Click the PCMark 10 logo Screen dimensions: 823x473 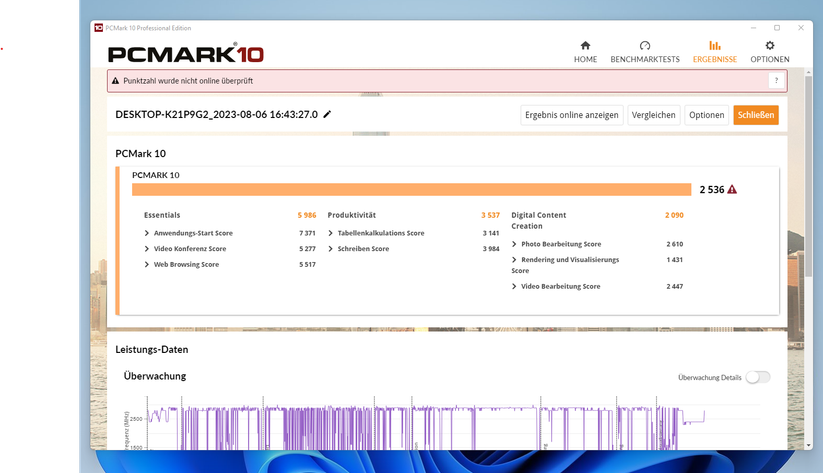(185, 52)
